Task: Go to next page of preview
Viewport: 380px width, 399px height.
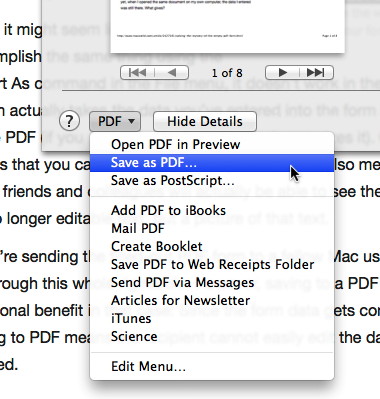Action: point(282,72)
